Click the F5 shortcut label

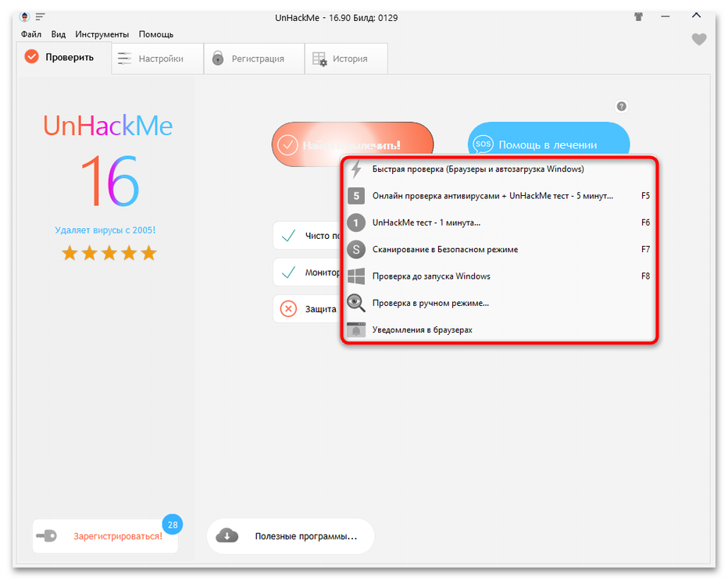[645, 196]
